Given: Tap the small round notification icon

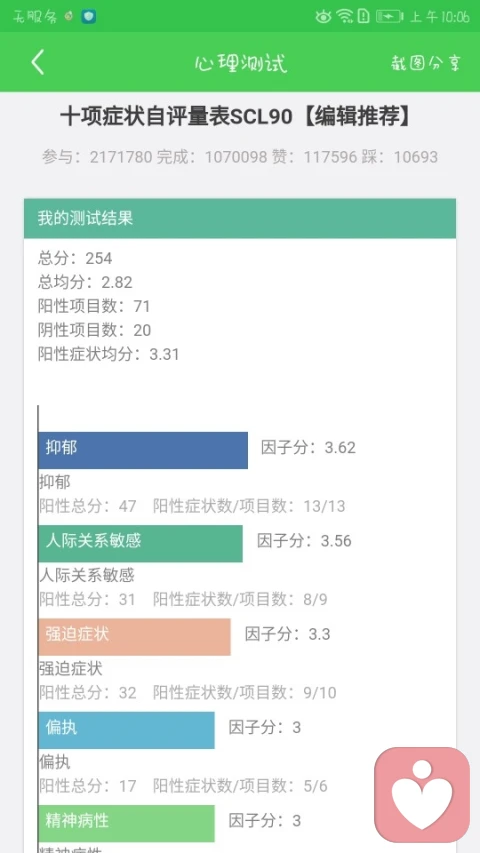Looking at the screenshot, I should [69, 17].
